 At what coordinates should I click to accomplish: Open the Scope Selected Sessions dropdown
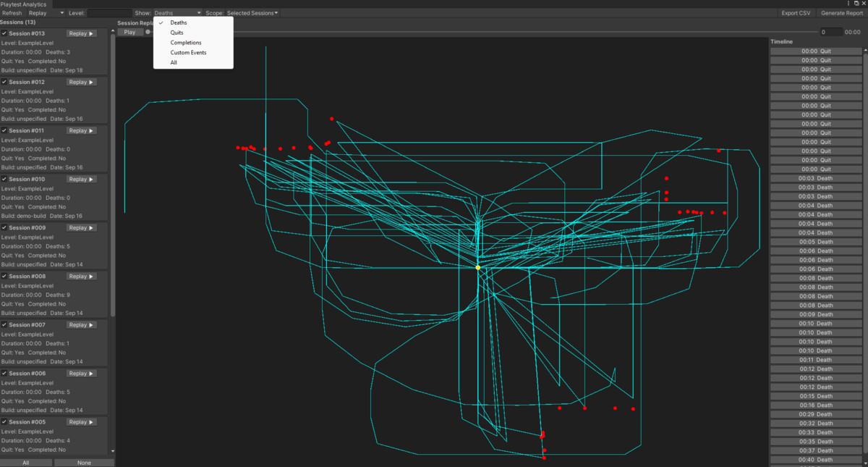coord(252,13)
